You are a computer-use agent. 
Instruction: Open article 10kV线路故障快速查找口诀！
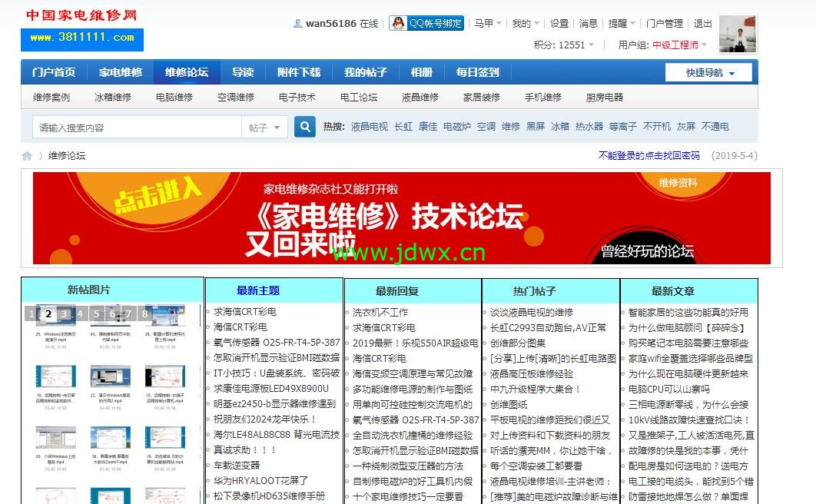[x=689, y=419]
